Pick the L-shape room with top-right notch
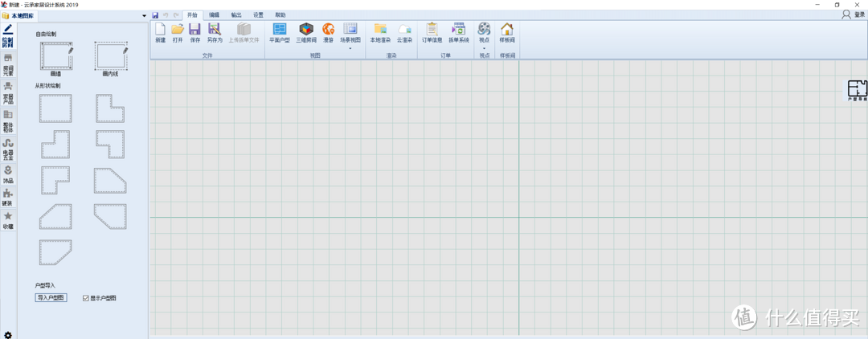This screenshot has width=868, height=339. pos(110,108)
